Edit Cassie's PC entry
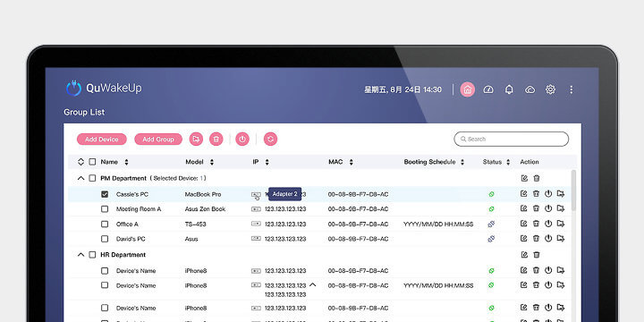This screenshot has width=644, height=322. (x=523, y=194)
